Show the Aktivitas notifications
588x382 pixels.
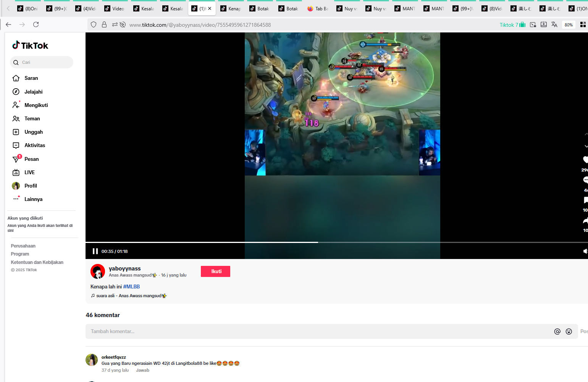[29, 145]
